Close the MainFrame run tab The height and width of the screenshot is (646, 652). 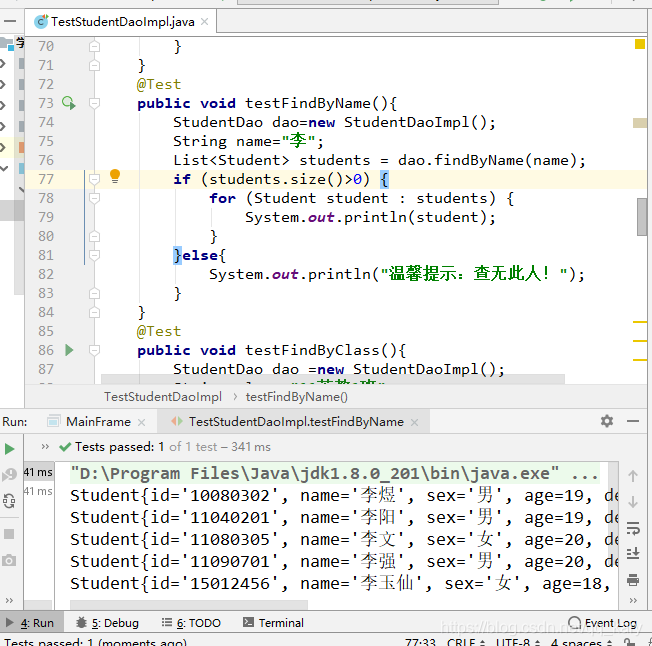pyautogui.click(x=141, y=422)
